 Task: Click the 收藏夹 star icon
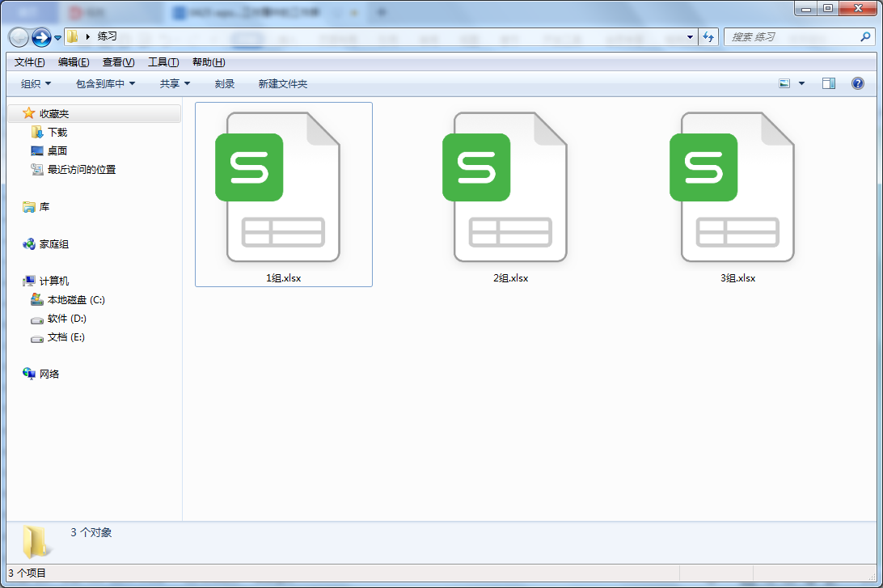pyautogui.click(x=28, y=113)
